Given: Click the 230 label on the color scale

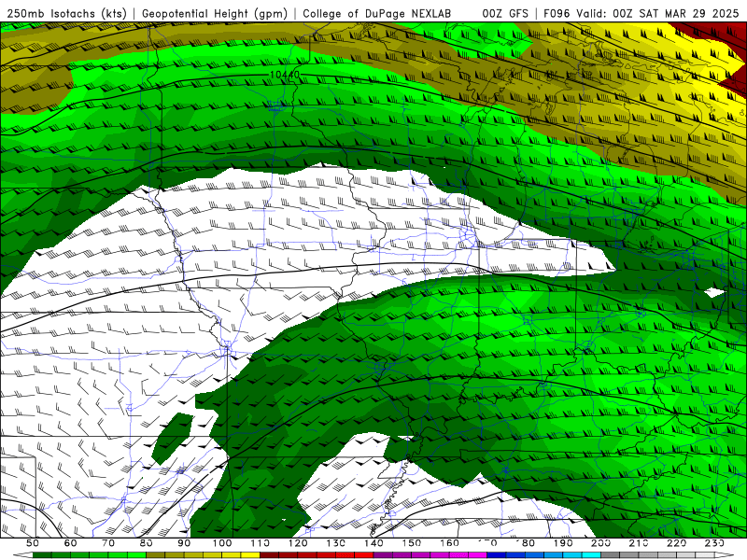Looking at the screenshot, I should click(715, 543).
